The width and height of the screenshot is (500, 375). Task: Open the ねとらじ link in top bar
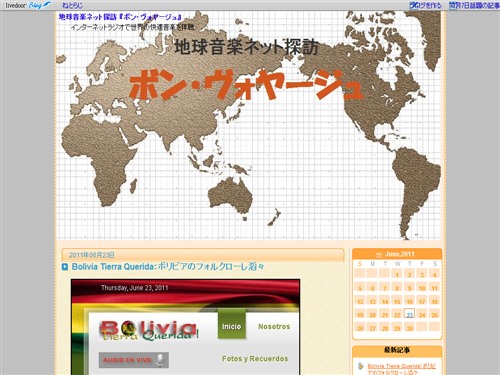(73, 5)
